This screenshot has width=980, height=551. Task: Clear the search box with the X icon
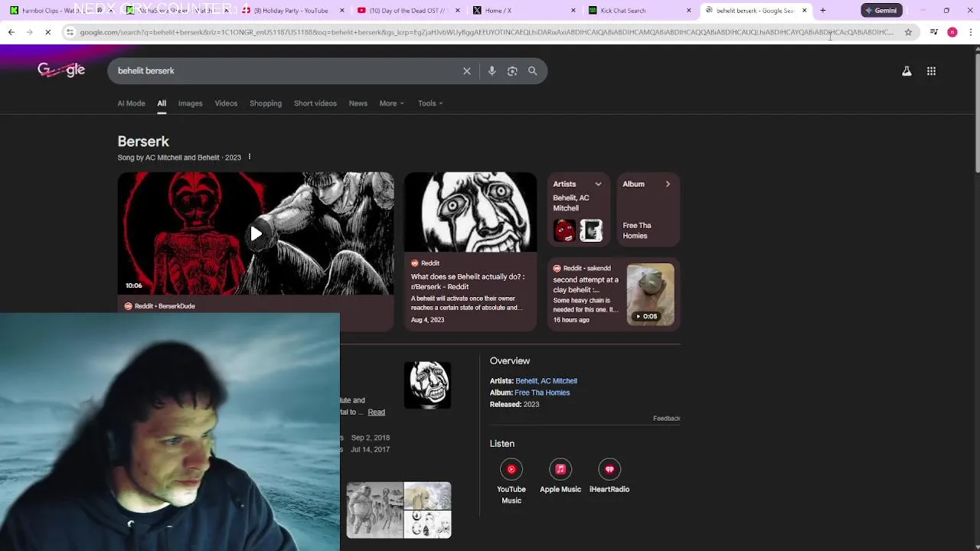point(467,71)
